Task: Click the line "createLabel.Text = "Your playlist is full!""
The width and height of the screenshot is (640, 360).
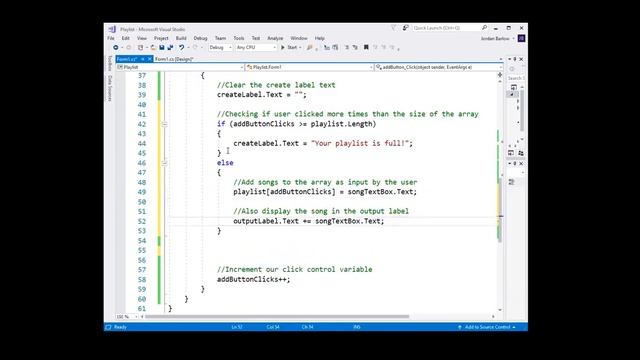Action: click(323, 144)
